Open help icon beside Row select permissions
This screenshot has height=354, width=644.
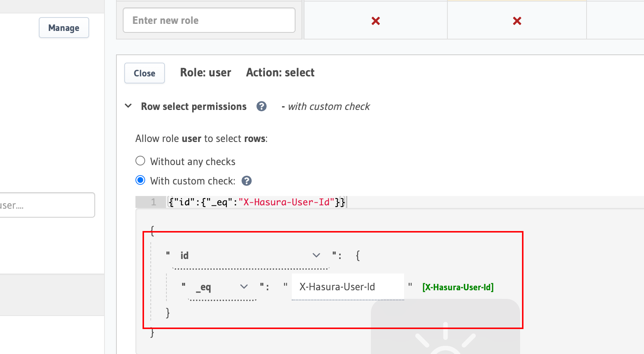click(262, 107)
